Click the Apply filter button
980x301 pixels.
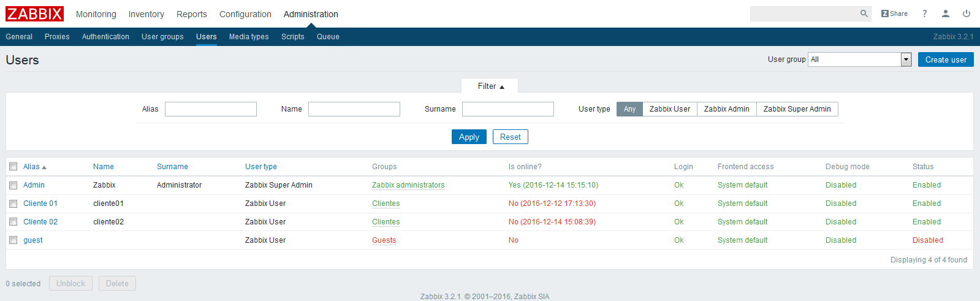[x=469, y=137]
